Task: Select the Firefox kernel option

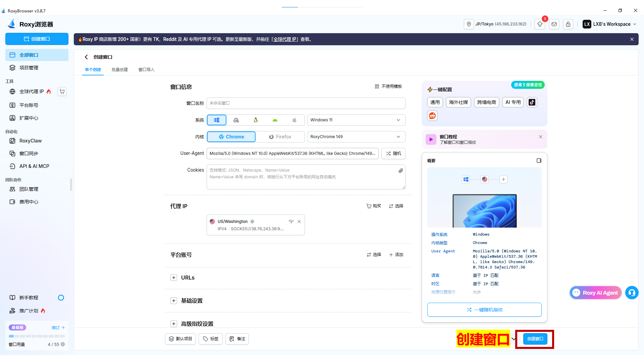Action: 280,137
